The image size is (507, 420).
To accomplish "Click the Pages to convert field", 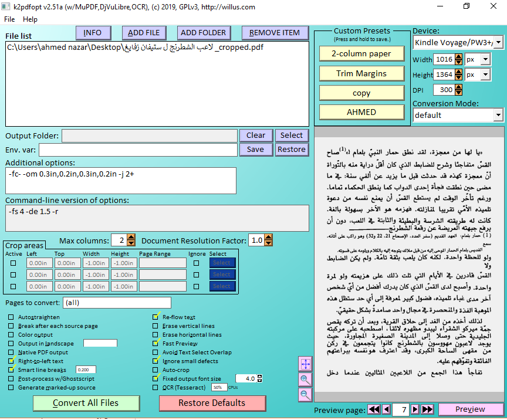I will tap(117, 303).
